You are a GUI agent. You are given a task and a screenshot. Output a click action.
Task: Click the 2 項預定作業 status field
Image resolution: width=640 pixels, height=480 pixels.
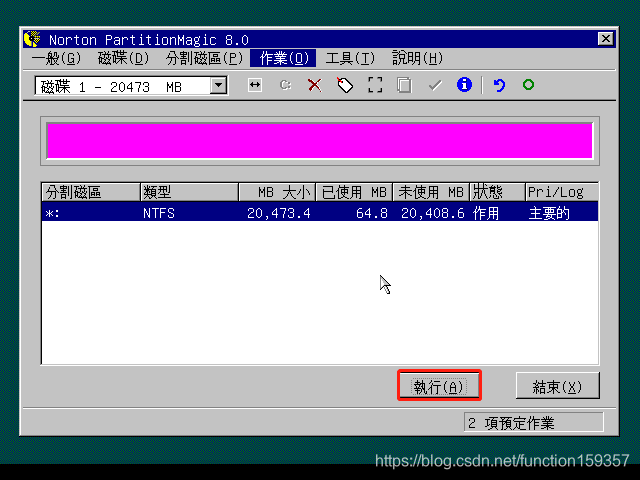pyautogui.click(x=533, y=422)
